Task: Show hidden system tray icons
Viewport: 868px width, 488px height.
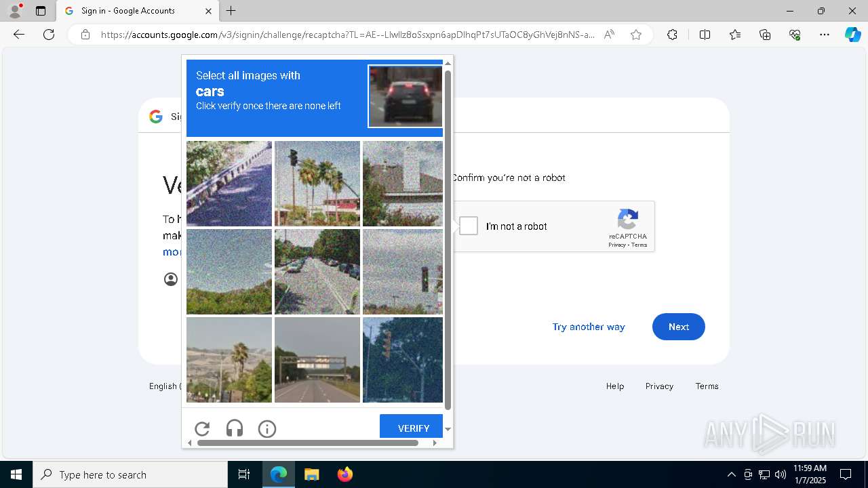Action: 731,474
